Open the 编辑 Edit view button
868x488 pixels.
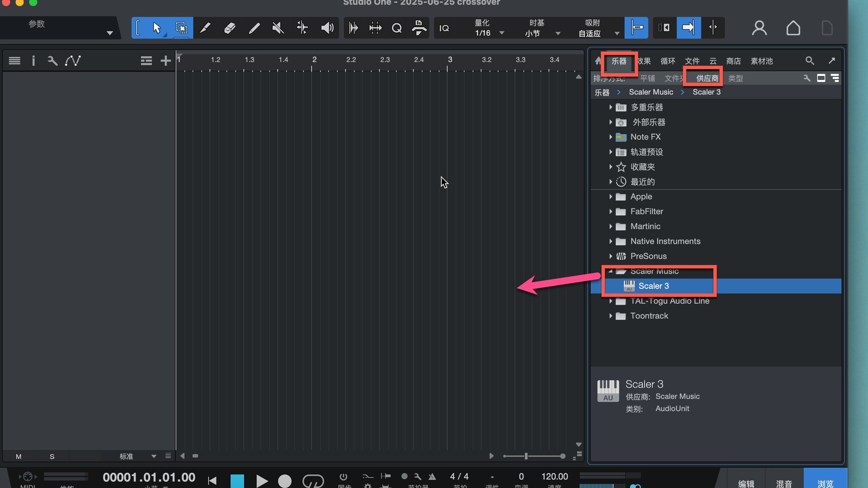coord(746,483)
